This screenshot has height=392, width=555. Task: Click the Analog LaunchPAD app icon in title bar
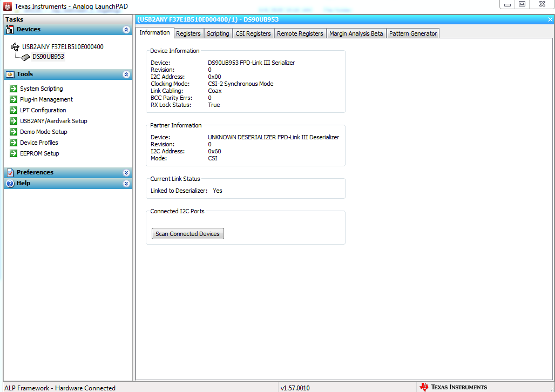pos(8,6)
